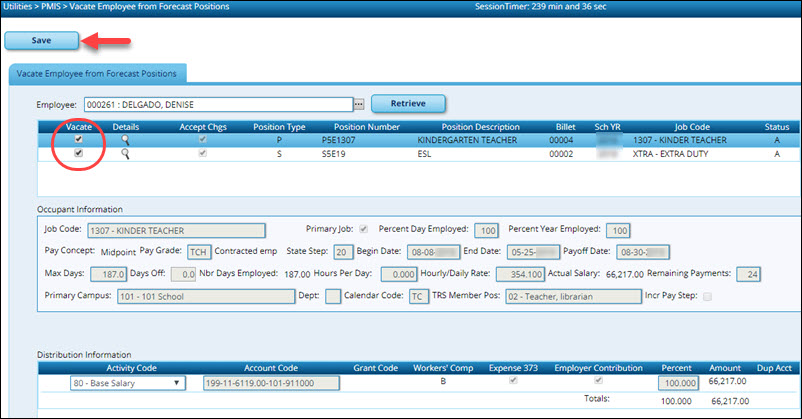The width and height of the screenshot is (802, 419).
Task: Toggle Accept Chgs for Kindergarten Teacher row
Action: [x=205, y=141]
